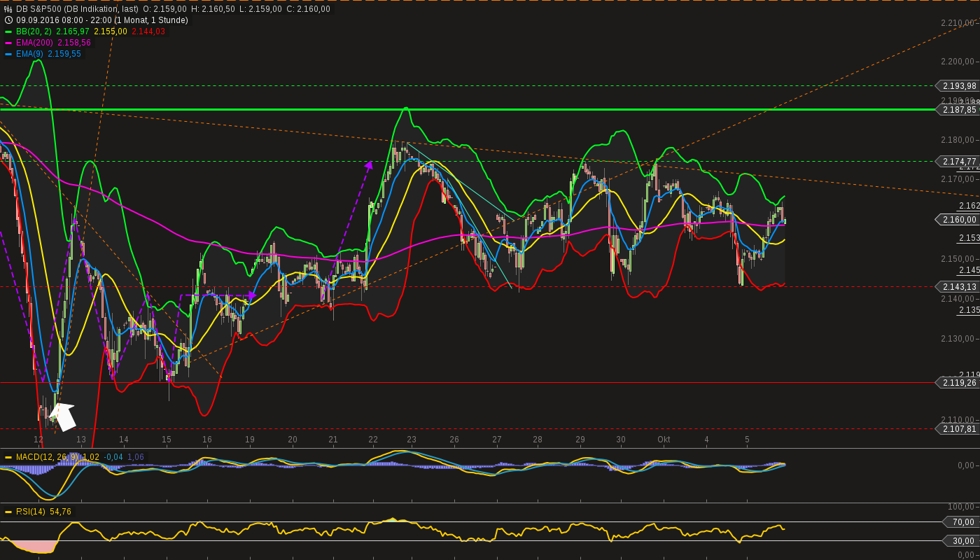Click the EMA(9) value 2.159,55

tap(64, 54)
